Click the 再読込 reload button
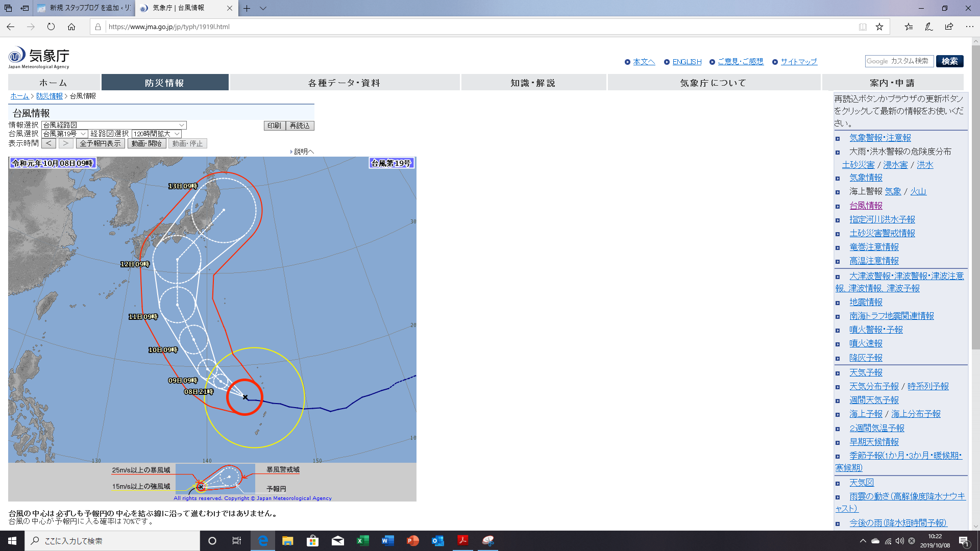Screen dimensions: 980x551 [x=300, y=126]
